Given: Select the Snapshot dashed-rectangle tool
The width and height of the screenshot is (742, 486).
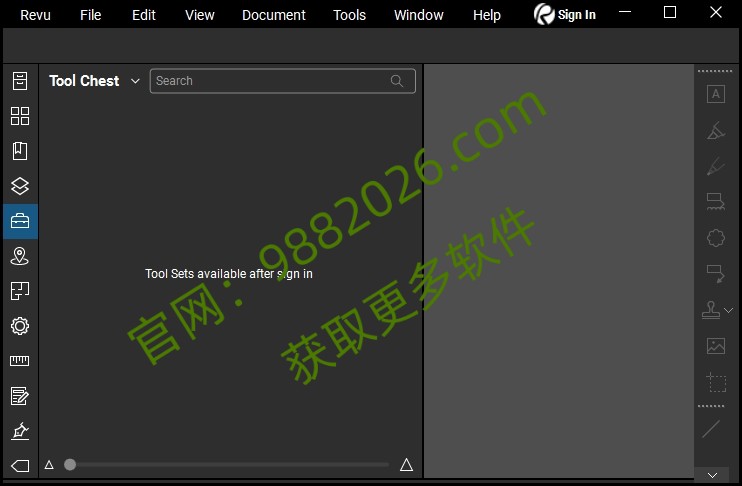Looking at the screenshot, I should coord(716,382).
